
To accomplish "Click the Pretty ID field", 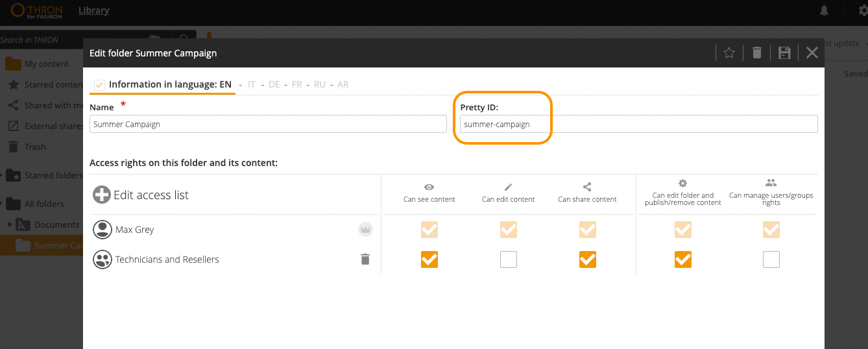I will (639, 124).
